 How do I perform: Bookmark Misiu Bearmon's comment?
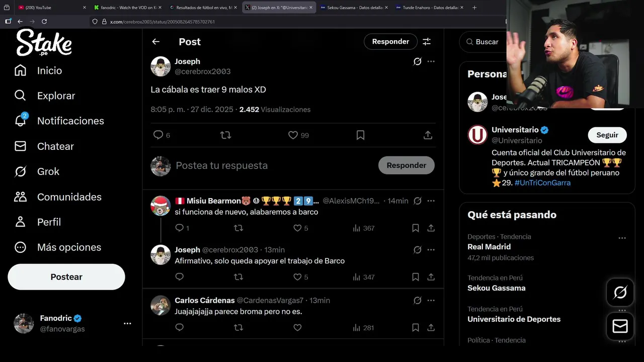tap(416, 228)
